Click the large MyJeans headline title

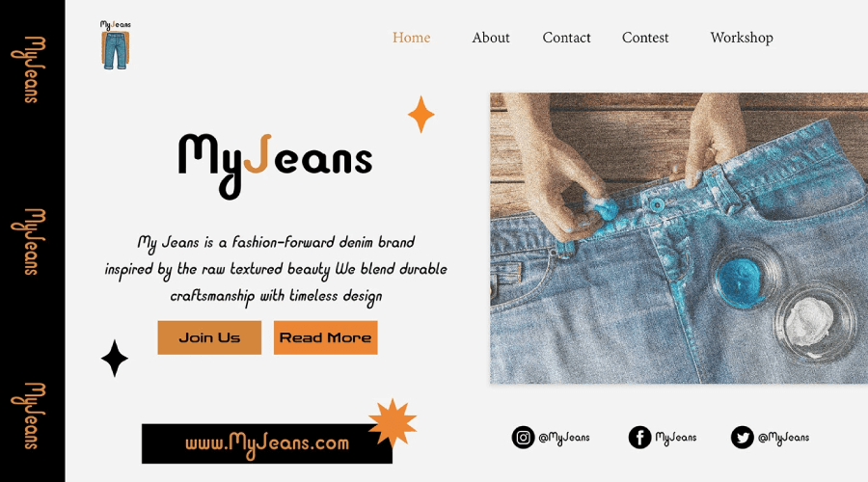[x=275, y=165]
